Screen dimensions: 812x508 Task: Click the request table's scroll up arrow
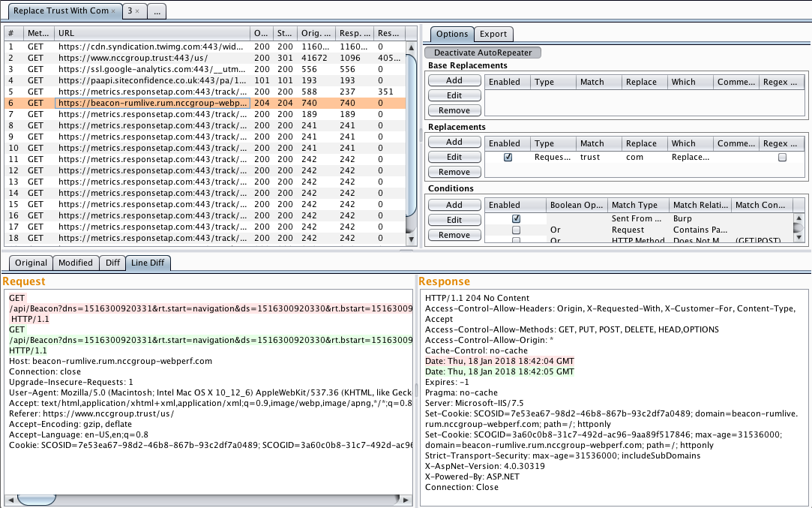(411, 48)
